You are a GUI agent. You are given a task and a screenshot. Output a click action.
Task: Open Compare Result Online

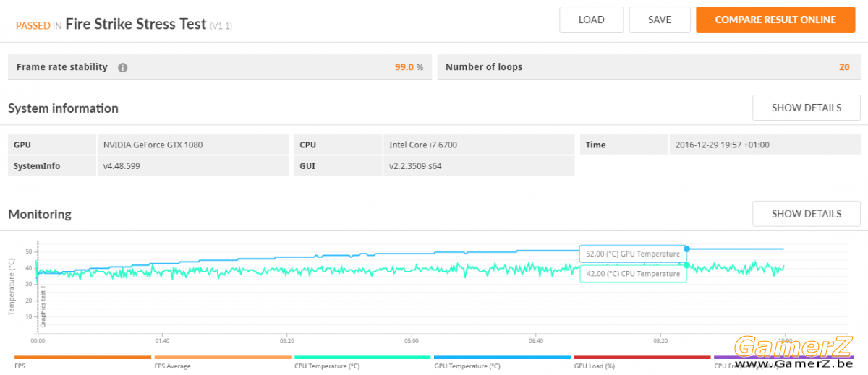pos(775,20)
